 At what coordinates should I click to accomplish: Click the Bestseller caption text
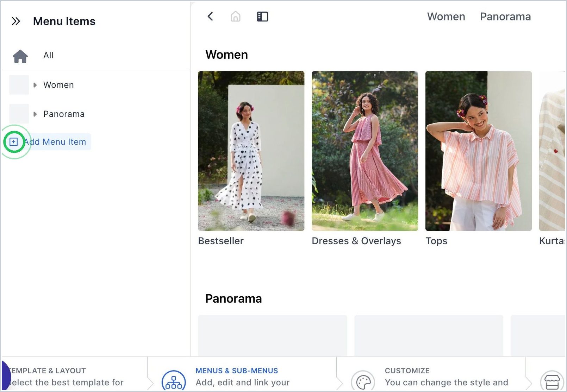[221, 241]
